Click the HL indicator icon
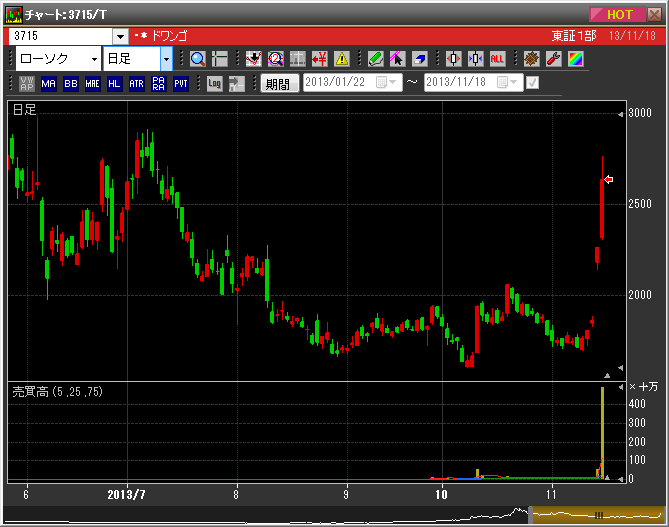 115,84
